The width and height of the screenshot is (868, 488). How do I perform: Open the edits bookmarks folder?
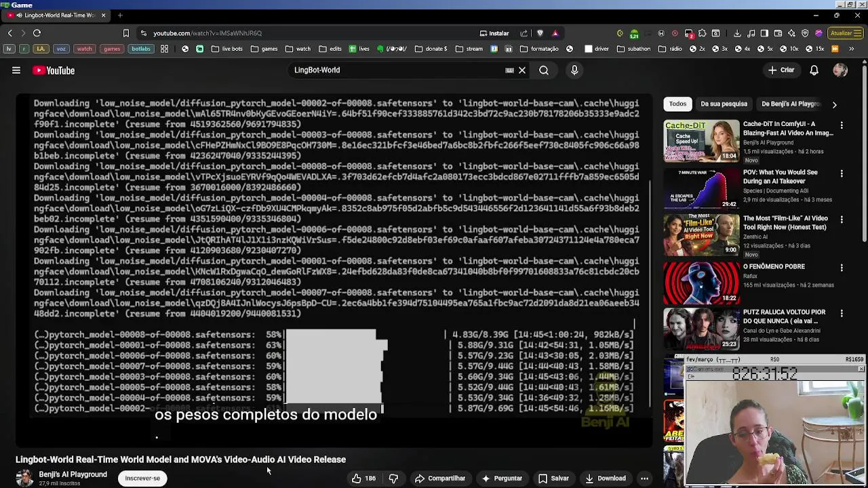coord(330,49)
